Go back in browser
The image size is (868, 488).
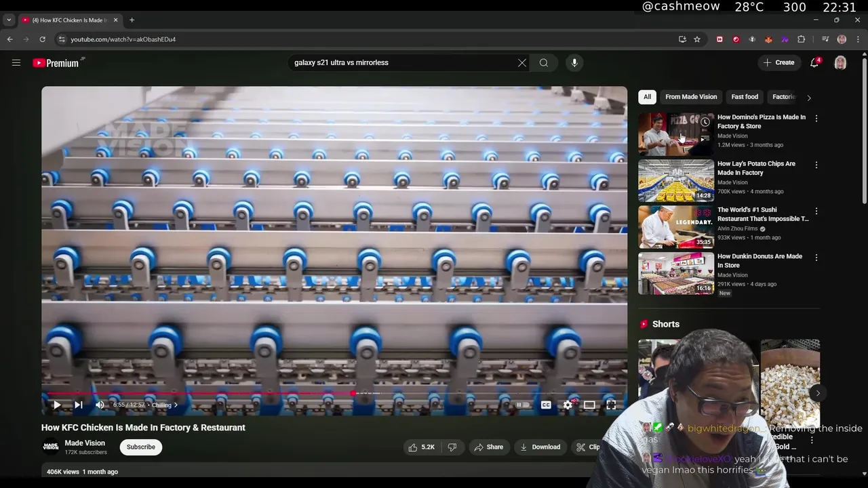(9, 39)
